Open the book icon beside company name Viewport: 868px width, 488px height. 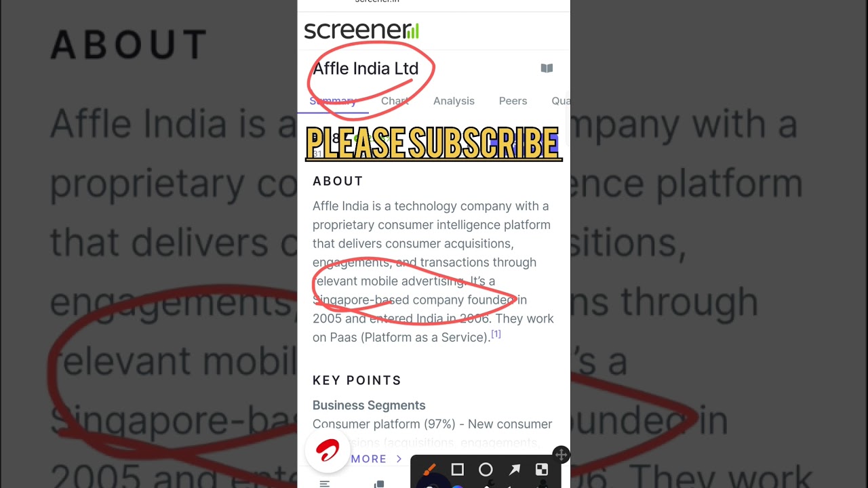(547, 68)
